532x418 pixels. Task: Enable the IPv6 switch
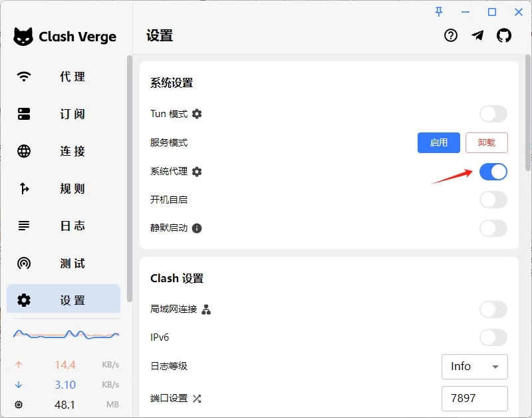493,337
